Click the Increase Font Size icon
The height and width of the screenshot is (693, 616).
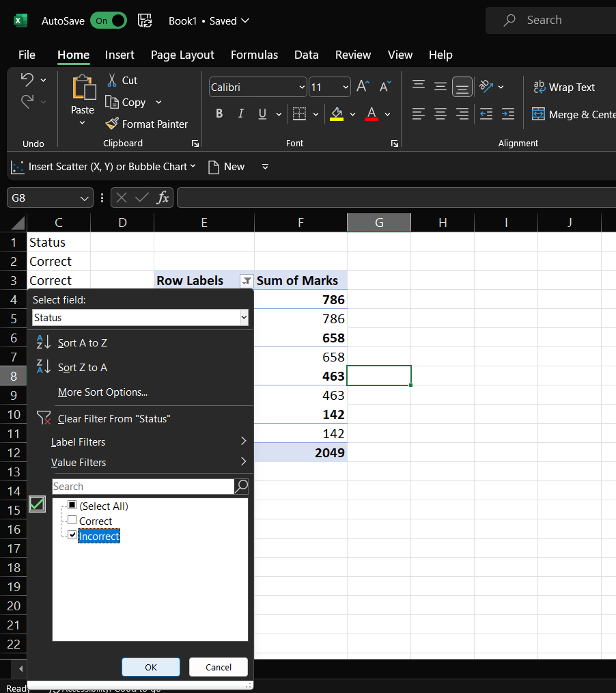pos(363,87)
